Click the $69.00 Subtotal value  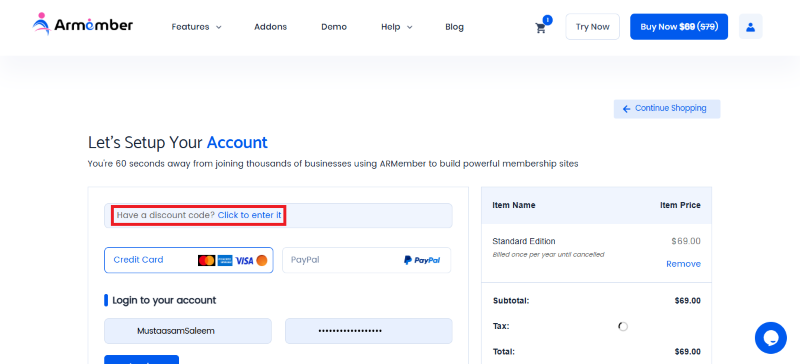[687, 301]
